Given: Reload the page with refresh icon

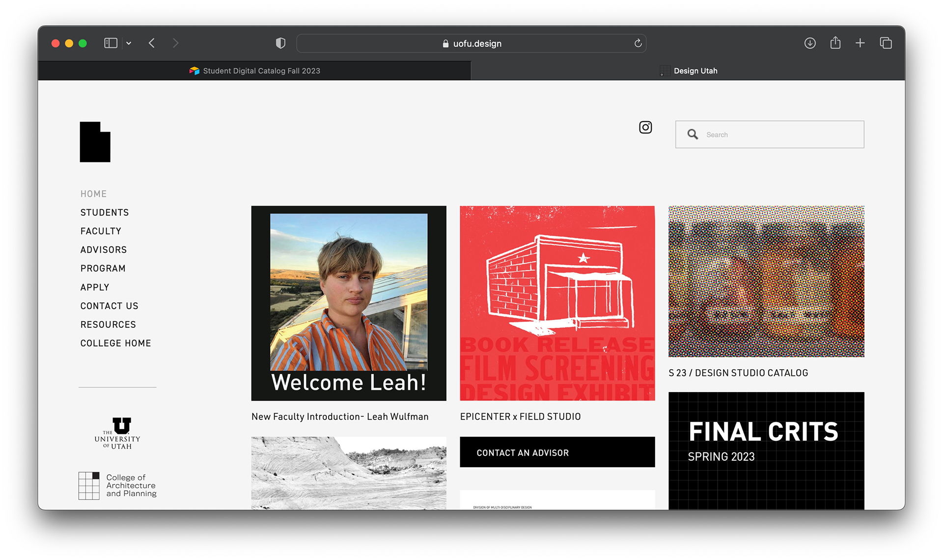Looking at the screenshot, I should [x=638, y=43].
